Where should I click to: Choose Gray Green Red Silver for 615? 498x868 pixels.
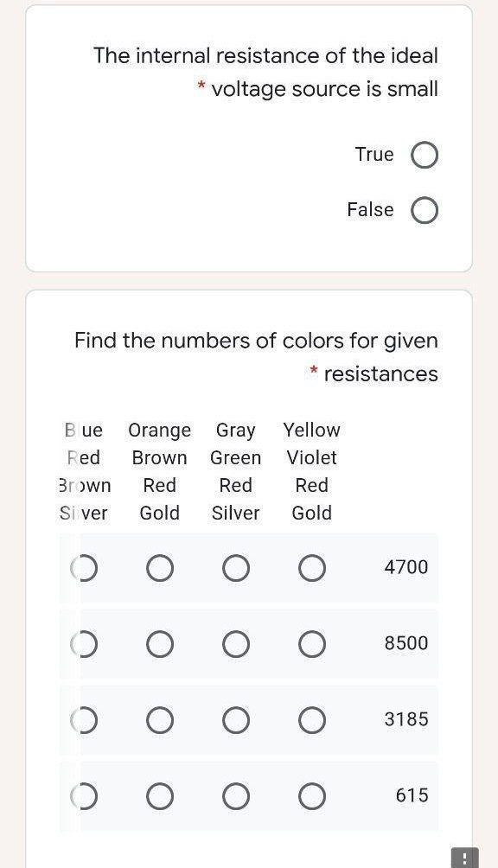(x=236, y=796)
